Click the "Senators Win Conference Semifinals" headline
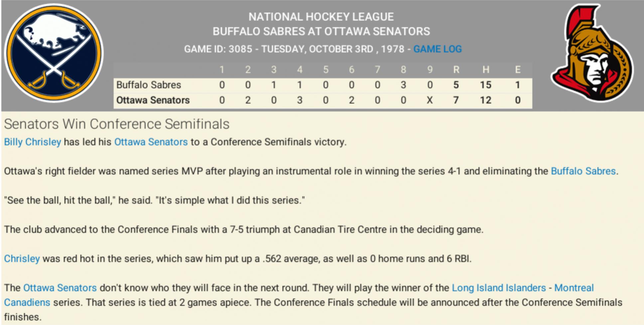The width and height of the screenshot is (644, 325). (117, 124)
